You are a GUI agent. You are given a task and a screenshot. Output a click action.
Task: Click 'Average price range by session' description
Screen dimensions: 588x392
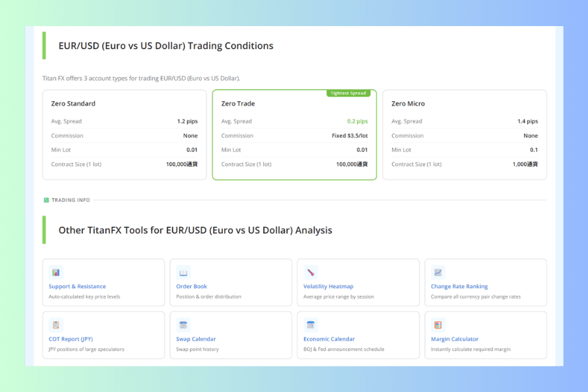click(x=338, y=297)
